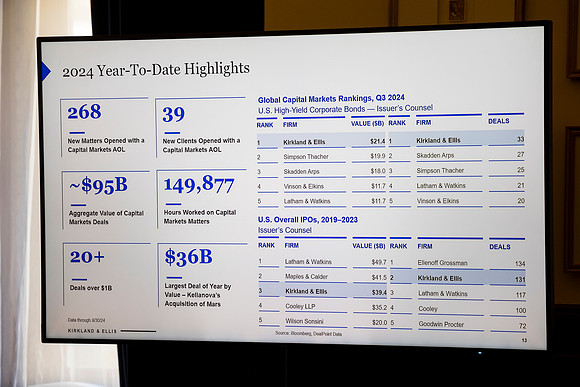
Task: Click 'Kirkland & Ellis' in IPO value table
Action: pyautogui.click(x=306, y=292)
